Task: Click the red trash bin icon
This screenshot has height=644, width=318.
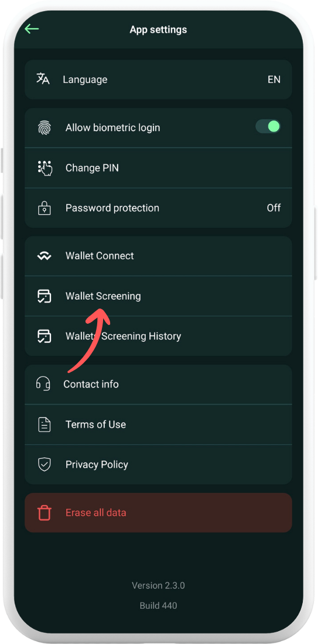Action: click(44, 513)
